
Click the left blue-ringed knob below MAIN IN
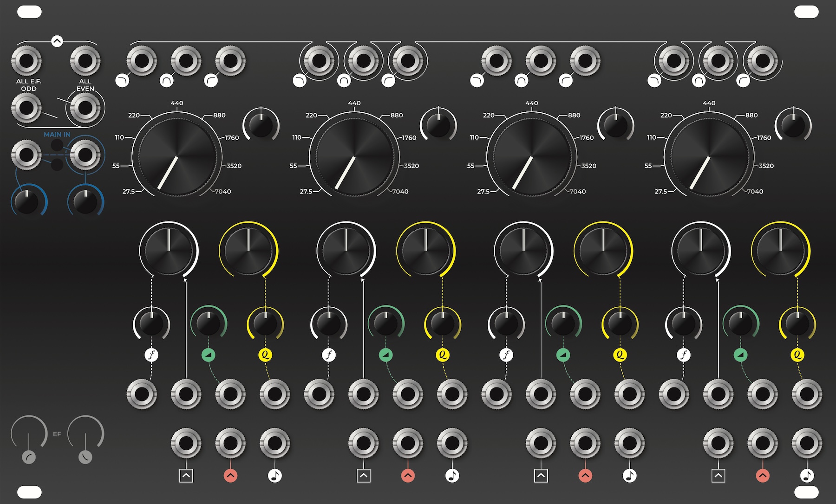27,201
